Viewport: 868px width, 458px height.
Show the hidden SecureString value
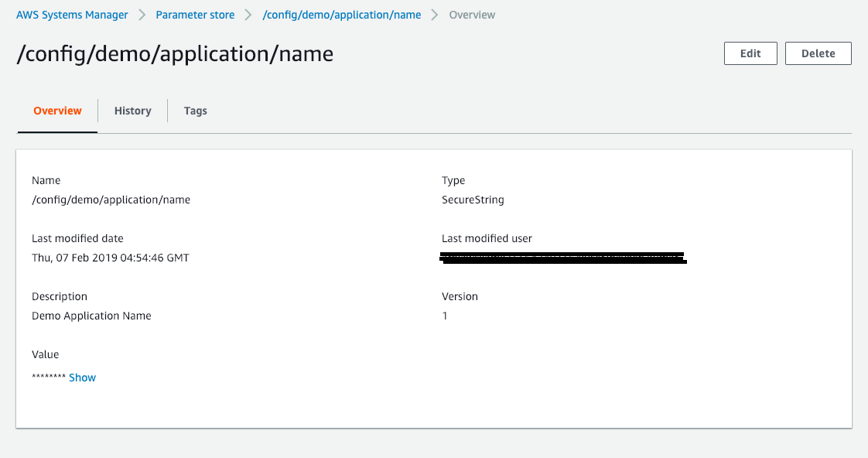pos(82,377)
